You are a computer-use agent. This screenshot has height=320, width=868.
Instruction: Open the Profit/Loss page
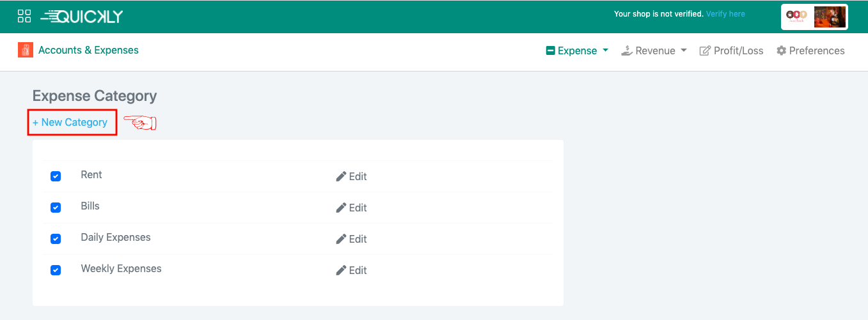point(731,50)
